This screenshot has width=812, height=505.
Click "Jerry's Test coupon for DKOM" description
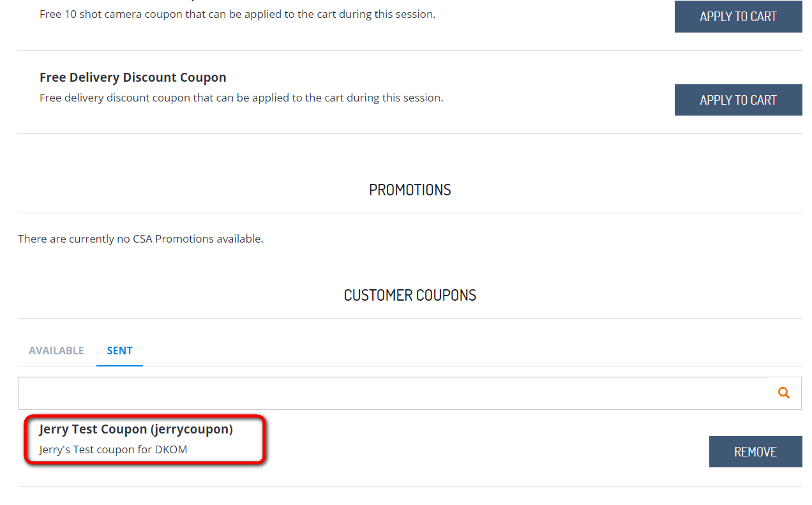(x=113, y=449)
